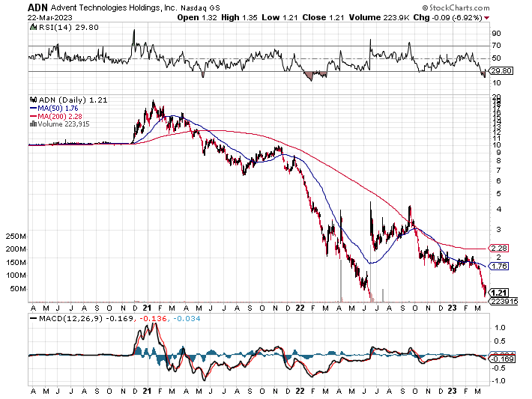This screenshot has height=399, width=532.
Task: Click the black MACD line swatch in legend
Action: click(x=33, y=319)
